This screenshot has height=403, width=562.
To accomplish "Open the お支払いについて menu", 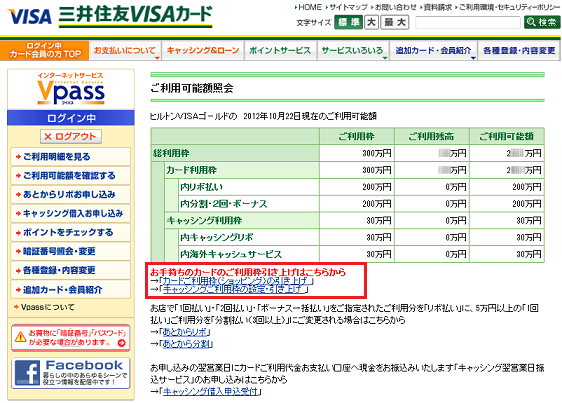I will point(125,51).
